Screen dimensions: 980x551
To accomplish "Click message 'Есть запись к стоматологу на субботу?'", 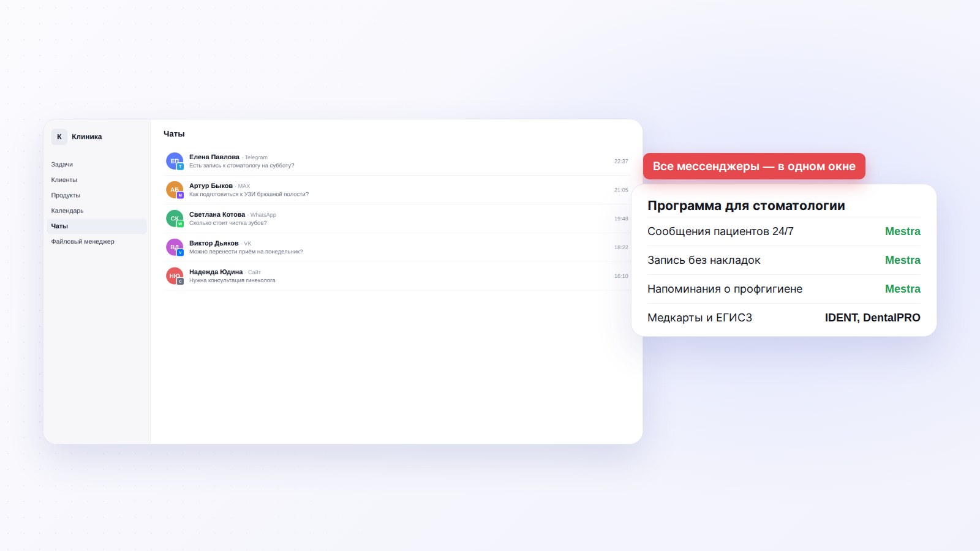I will click(241, 165).
